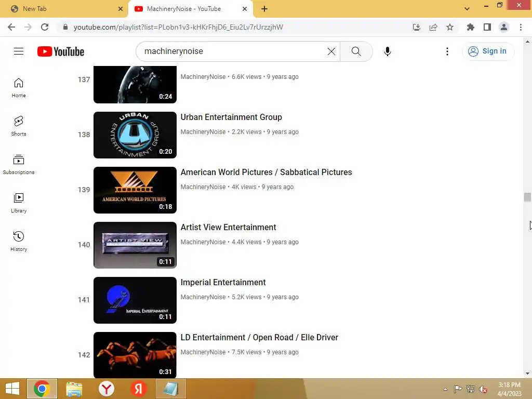Start voice search with the microphone icon
Image resolution: width=532 pixels, height=399 pixels.
(x=387, y=51)
